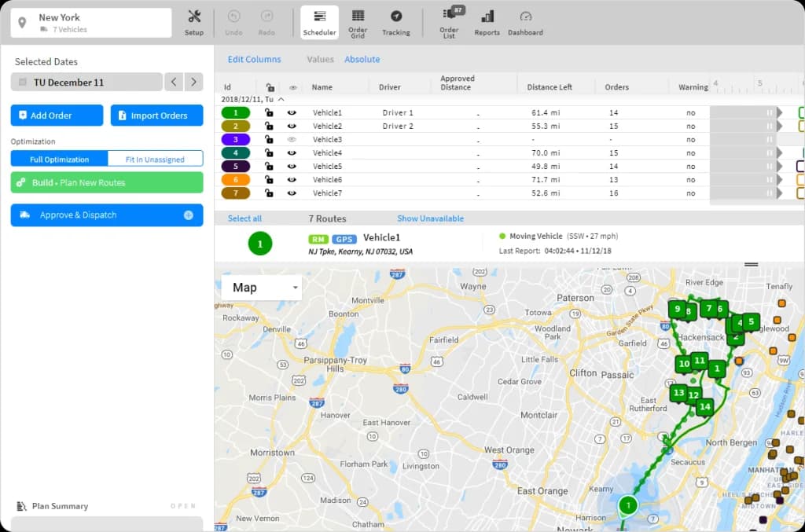Click the next date arrow
Image resolution: width=805 pixels, height=532 pixels.
[193, 82]
